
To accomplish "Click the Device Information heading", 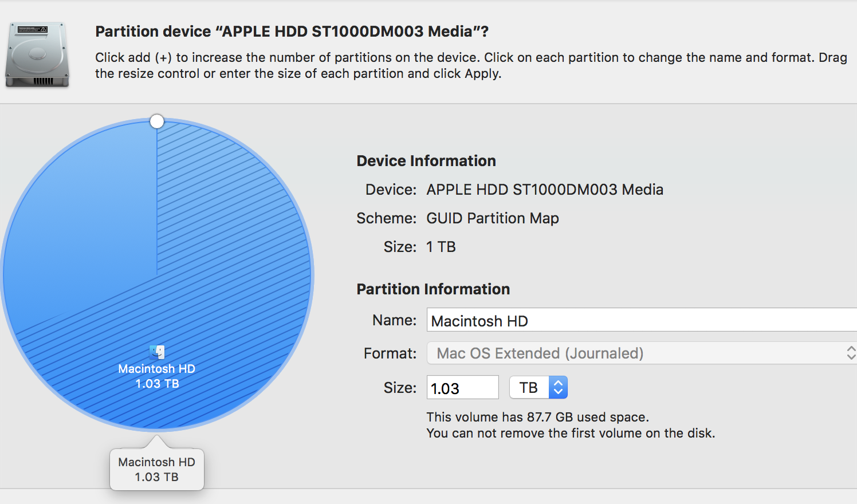I will [426, 161].
